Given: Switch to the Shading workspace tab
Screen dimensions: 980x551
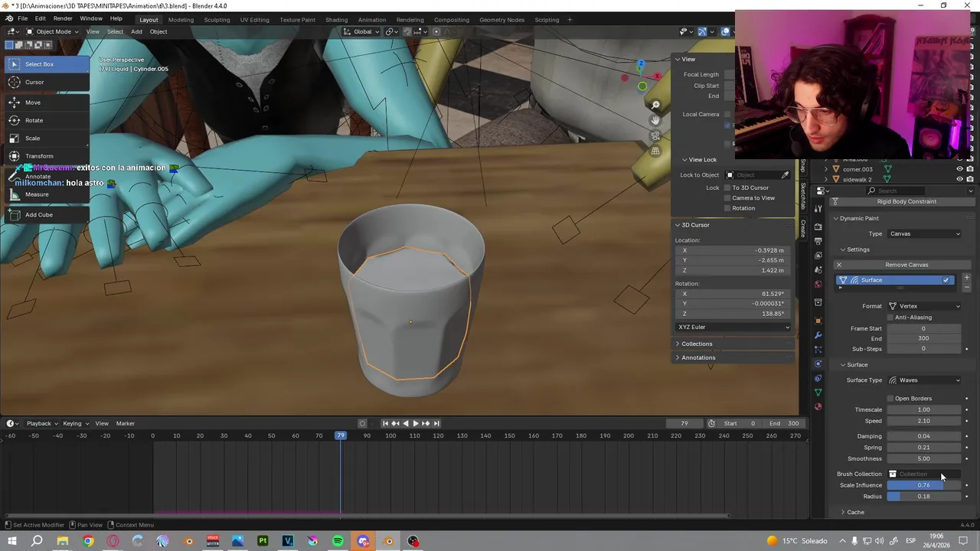Looking at the screenshot, I should pyautogui.click(x=336, y=20).
